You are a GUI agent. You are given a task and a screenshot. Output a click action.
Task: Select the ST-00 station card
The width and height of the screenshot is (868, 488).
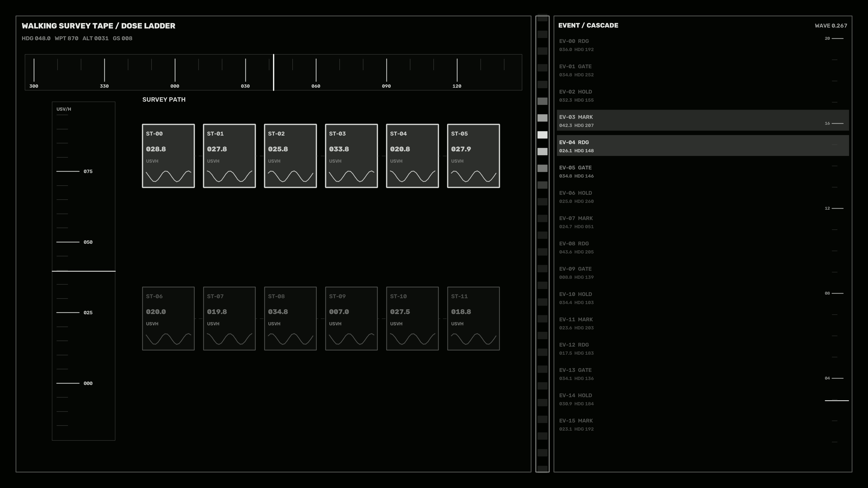click(168, 156)
